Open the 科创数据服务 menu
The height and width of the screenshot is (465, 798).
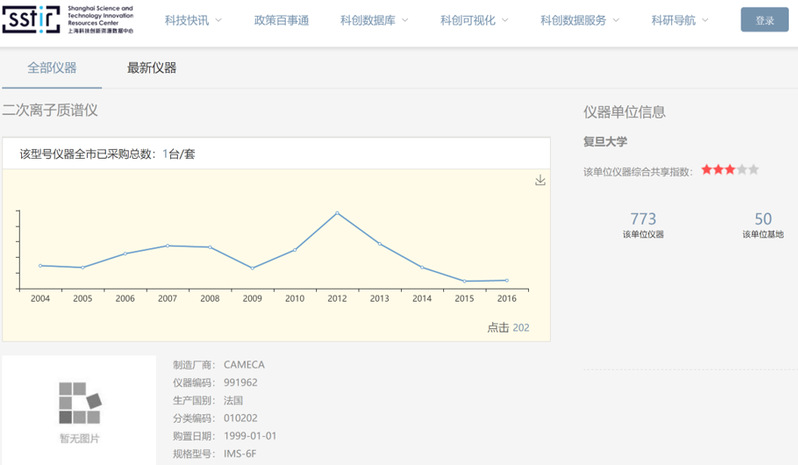click(x=579, y=20)
